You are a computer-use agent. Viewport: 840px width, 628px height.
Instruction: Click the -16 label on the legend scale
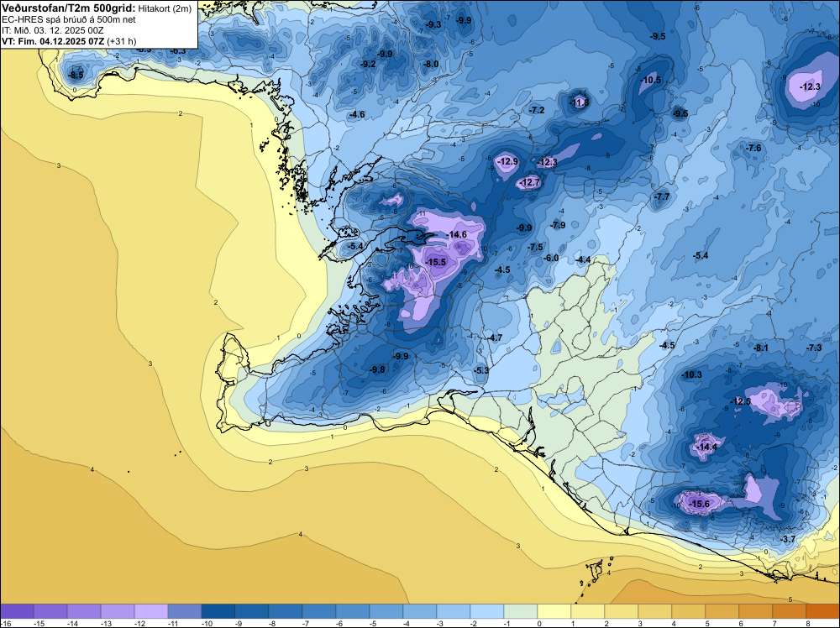point(5,623)
